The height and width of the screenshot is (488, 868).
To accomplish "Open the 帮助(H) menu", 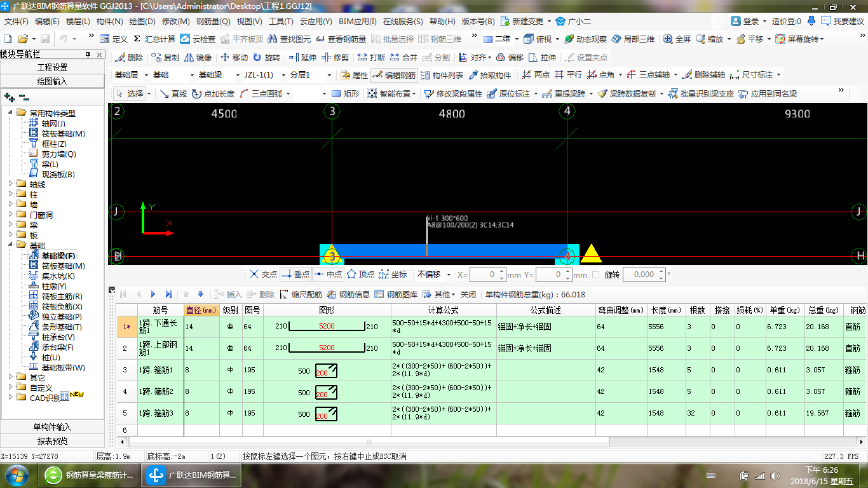I will click(x=442, y=21).
